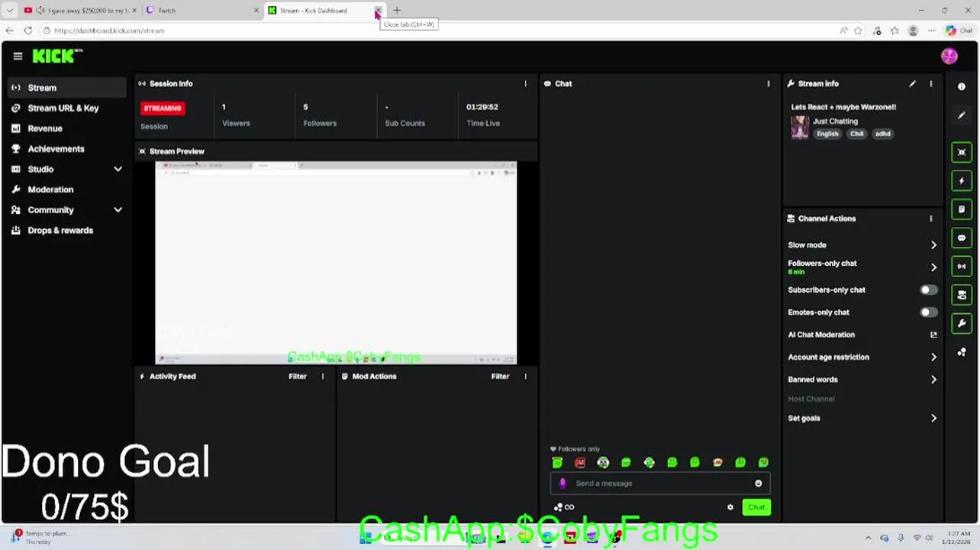
Task: Open emoji picker in message box
Action: tap(758, 484)
